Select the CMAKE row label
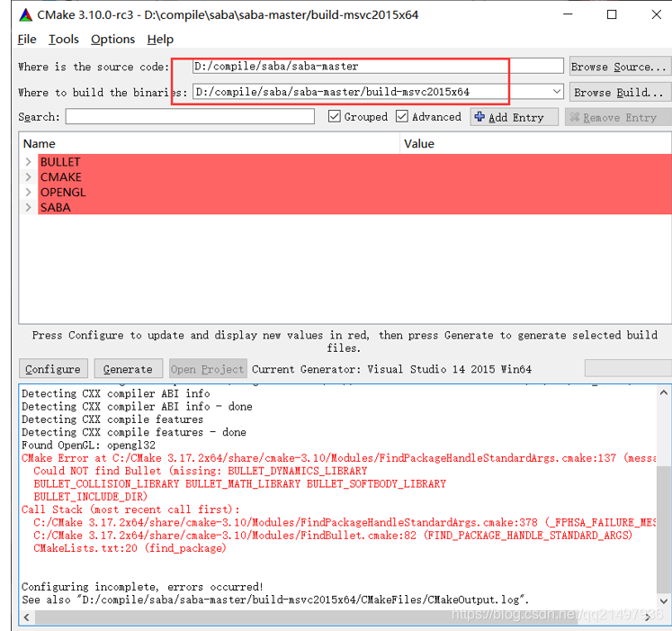The height and width of the screenshot is (631, 672). [61, 177]
